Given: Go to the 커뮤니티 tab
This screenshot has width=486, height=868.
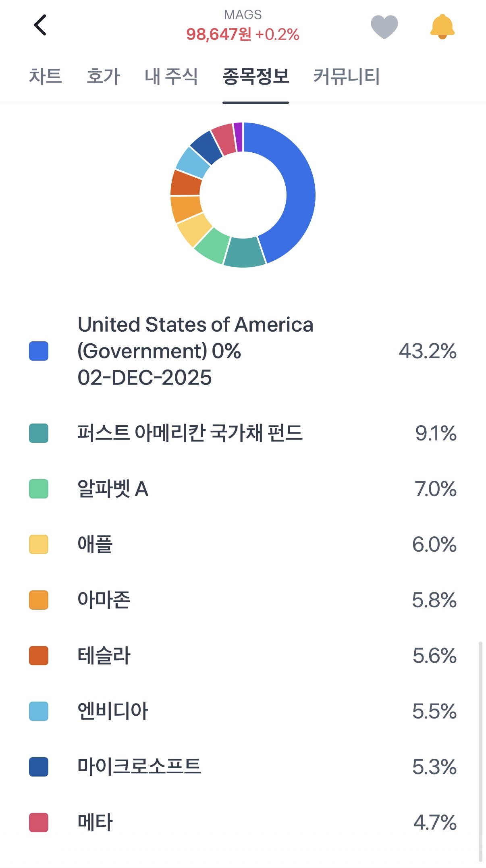Looking at the screenshot, I should 346,76.
